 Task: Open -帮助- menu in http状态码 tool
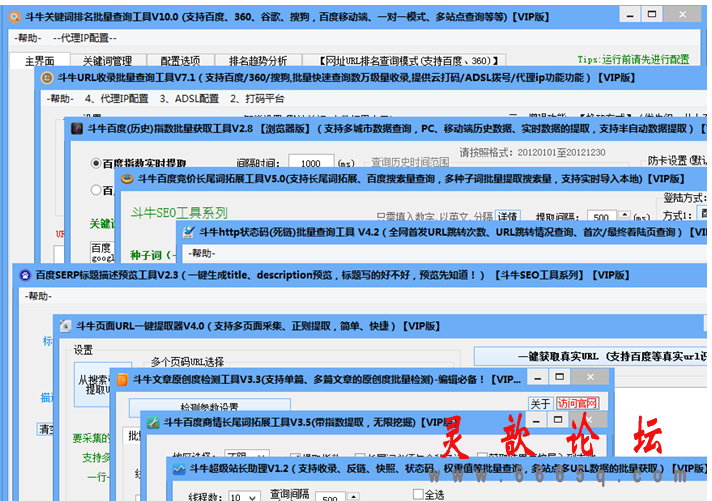[x=202, y=253]
